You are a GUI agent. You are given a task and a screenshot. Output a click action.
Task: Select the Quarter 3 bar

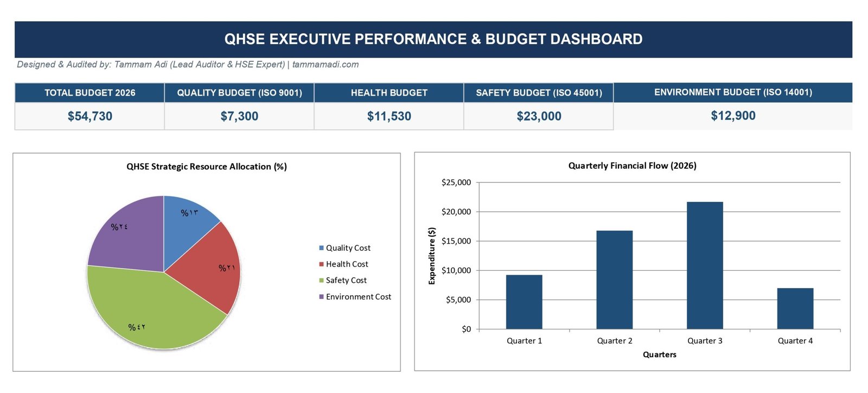pyautogui.click(x=705, y=265)
